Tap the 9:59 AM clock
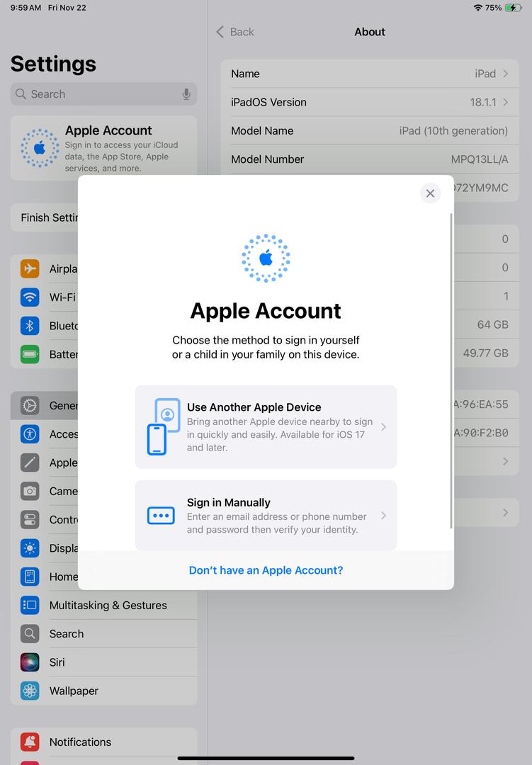This screenshot has height=765, width=532. point(26,8)
